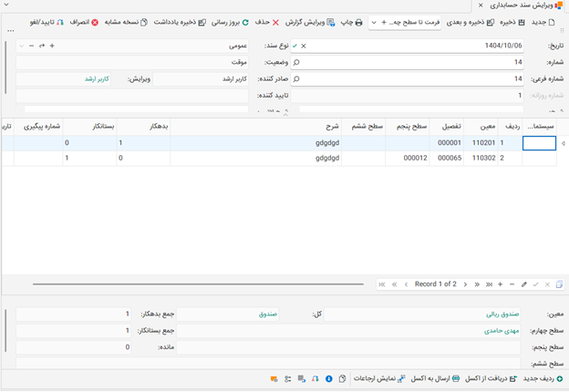The image size is (569, 392).
Task: Collapse the header panel with chevron handle
Action: [x=285, y=114]
